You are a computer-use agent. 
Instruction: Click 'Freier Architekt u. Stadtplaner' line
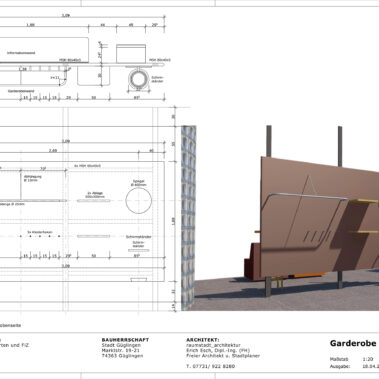[x=223, y=356]
